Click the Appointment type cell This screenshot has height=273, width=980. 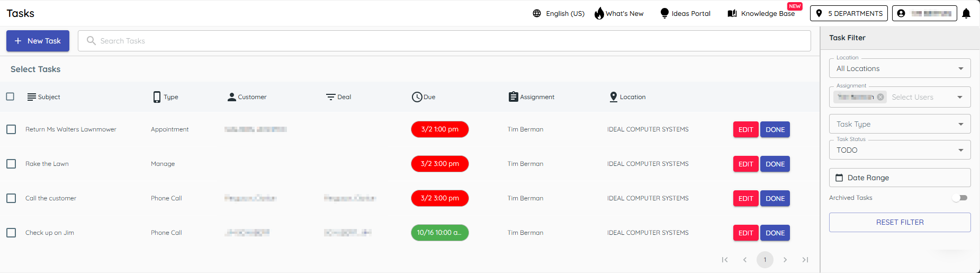click(169, 129)
